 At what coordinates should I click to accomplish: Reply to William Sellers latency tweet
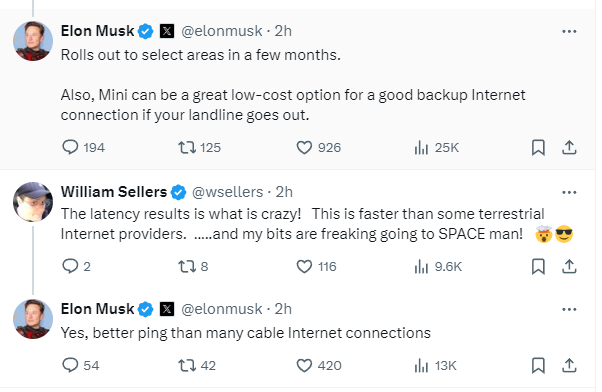(76, 266)
